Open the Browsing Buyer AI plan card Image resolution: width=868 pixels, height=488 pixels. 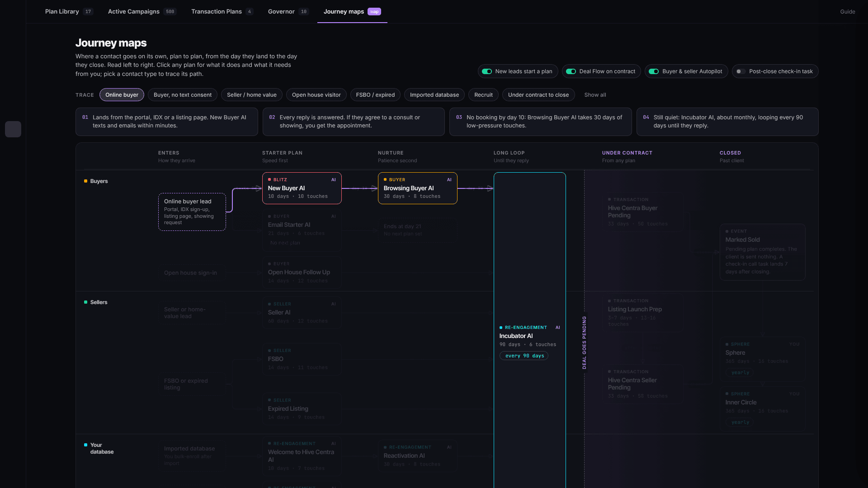tap(418, 188)
